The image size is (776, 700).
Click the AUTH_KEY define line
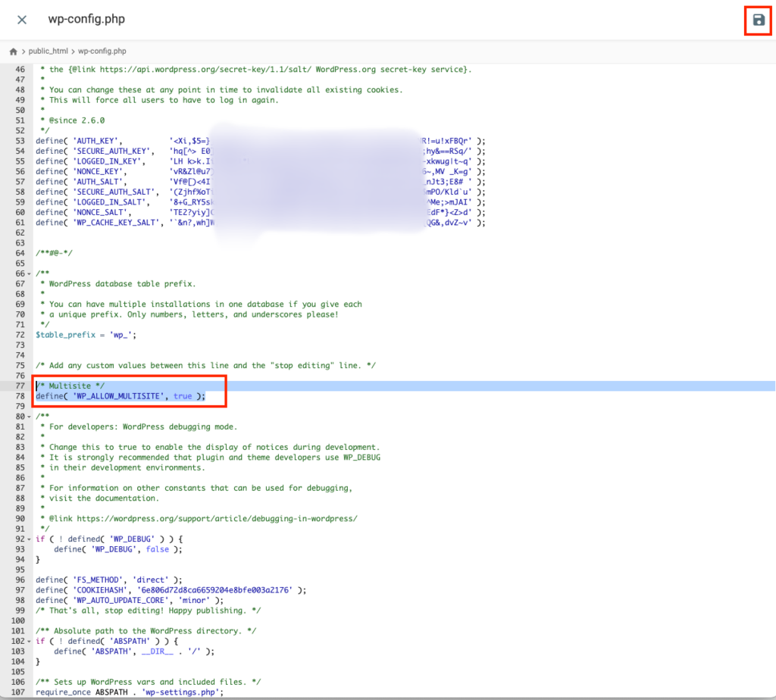coord(261,141)
